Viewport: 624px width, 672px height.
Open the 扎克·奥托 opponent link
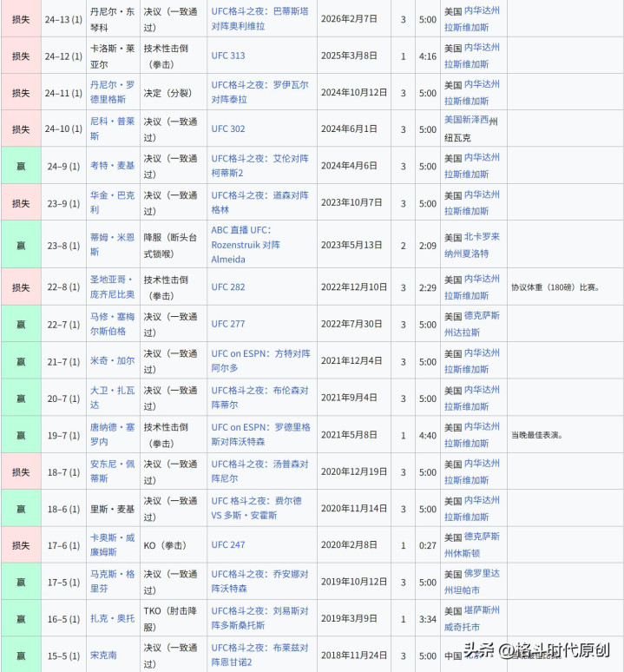click(112, 618)
